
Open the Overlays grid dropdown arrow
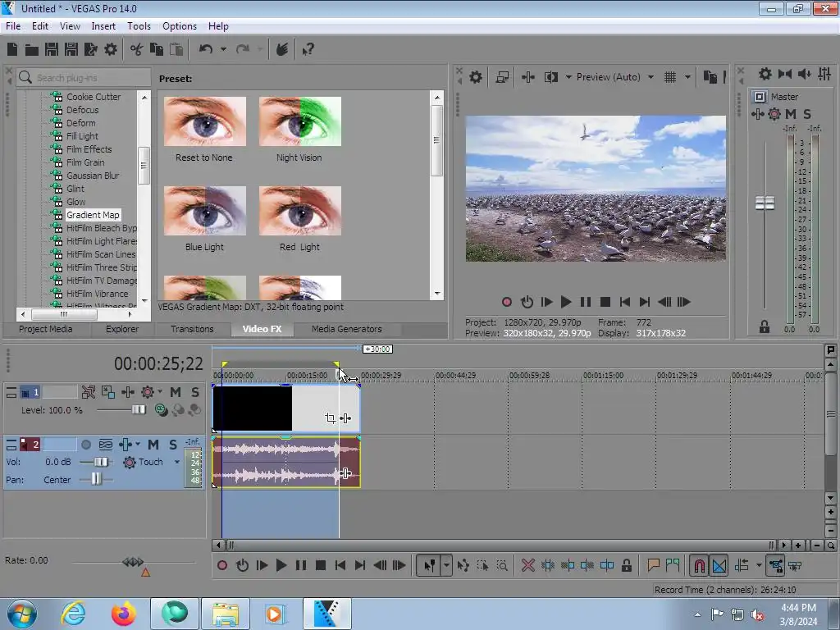pyautogui.click(x=687, y=77)
